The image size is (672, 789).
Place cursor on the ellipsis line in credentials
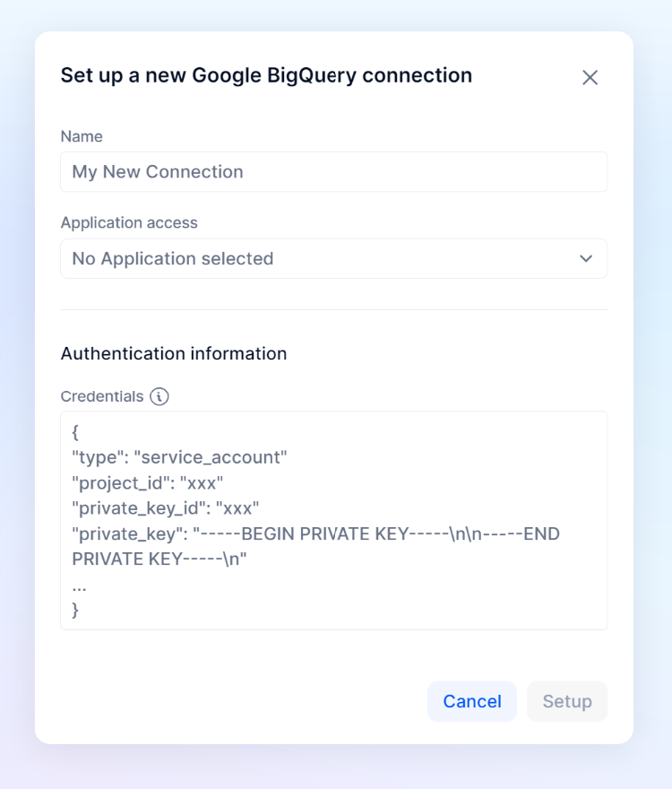80,586
